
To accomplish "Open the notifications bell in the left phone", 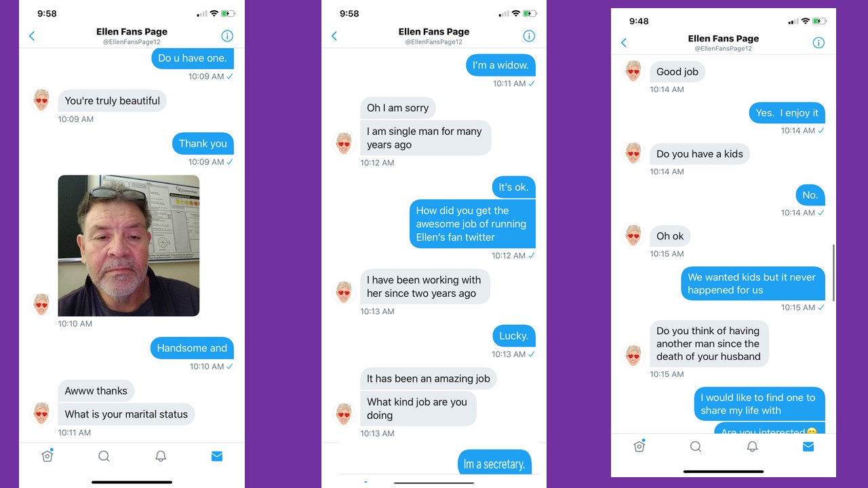I will pos(161,456).
